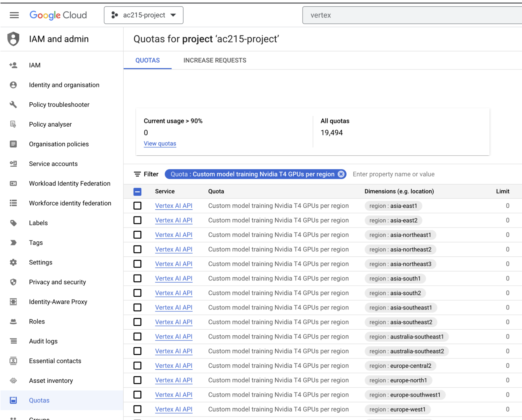Open Vertex AI API link for europe-north1

point(174,380)
